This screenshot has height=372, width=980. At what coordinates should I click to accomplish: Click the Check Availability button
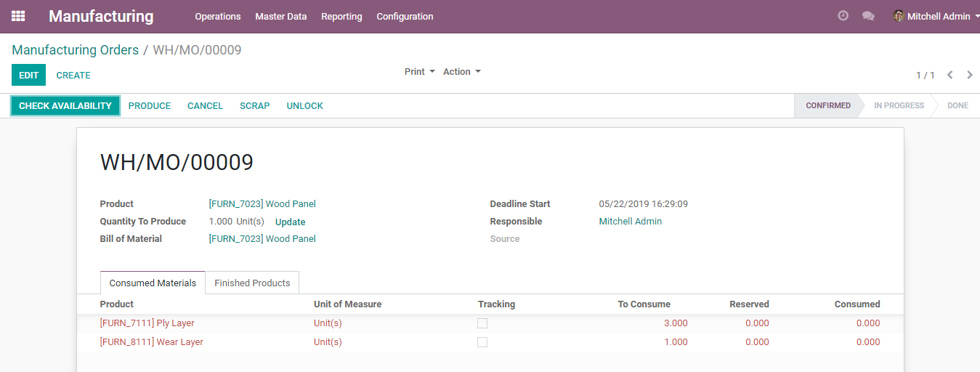[x=65, y=105]
